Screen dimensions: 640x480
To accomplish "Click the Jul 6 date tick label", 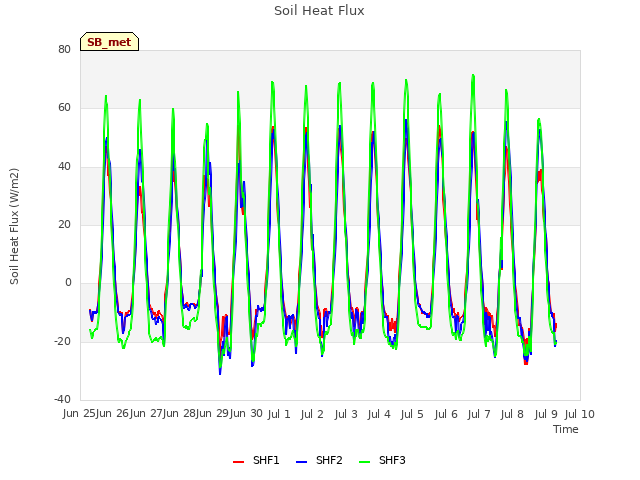I will pyautogui.click(x=446, y=414).
